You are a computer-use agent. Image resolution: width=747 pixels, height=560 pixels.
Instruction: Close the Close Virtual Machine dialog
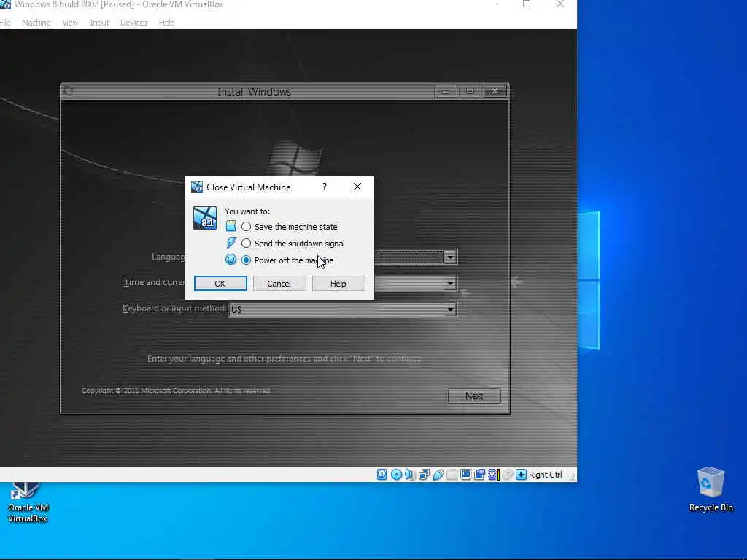coord(357,187)
